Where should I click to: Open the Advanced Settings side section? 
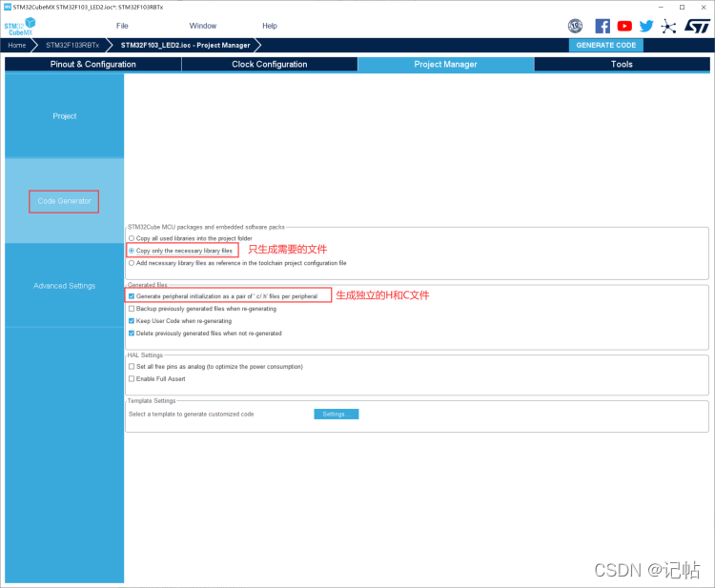click(64, 286)
